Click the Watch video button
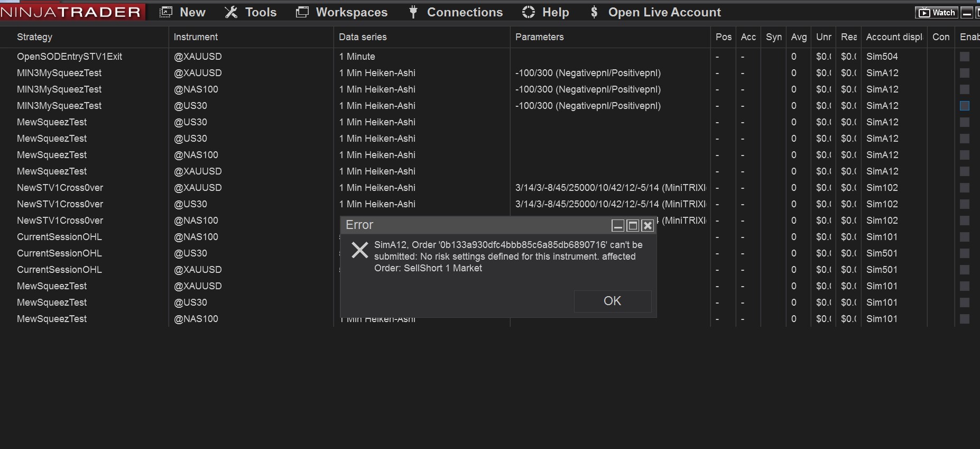The height and width of the screenshot is (449, 980). tap(937, 13)
